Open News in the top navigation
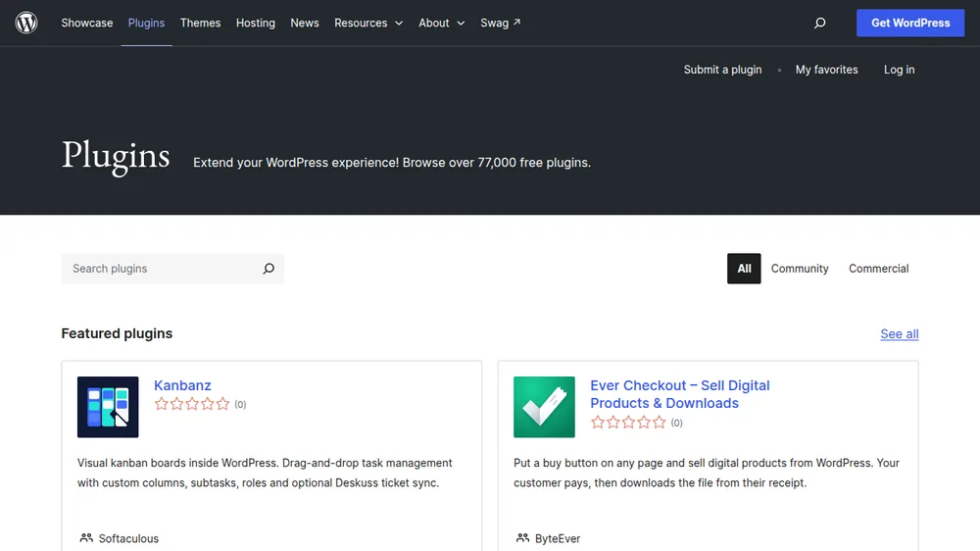This screenshot has width=980, height=551. click(x=305, y=23)
